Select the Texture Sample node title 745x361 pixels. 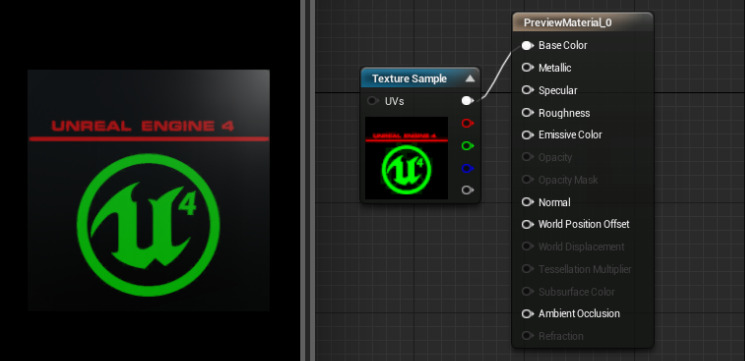click(x=409, y=78)
